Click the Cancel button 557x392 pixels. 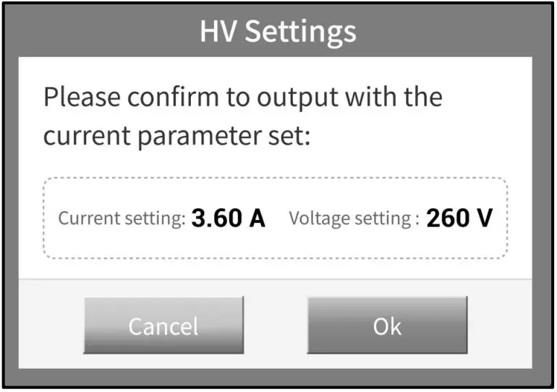(x=163, y=325)
